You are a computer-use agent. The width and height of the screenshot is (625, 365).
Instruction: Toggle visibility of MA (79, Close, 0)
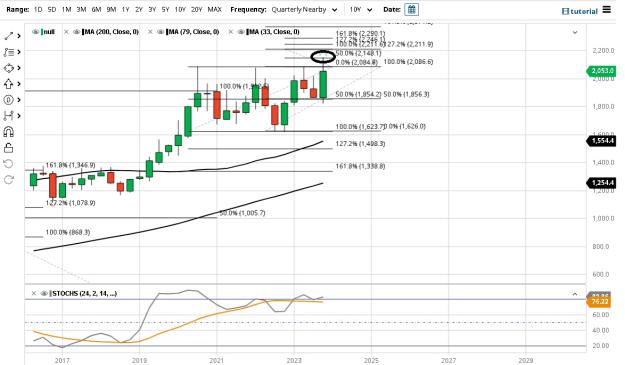160,32
